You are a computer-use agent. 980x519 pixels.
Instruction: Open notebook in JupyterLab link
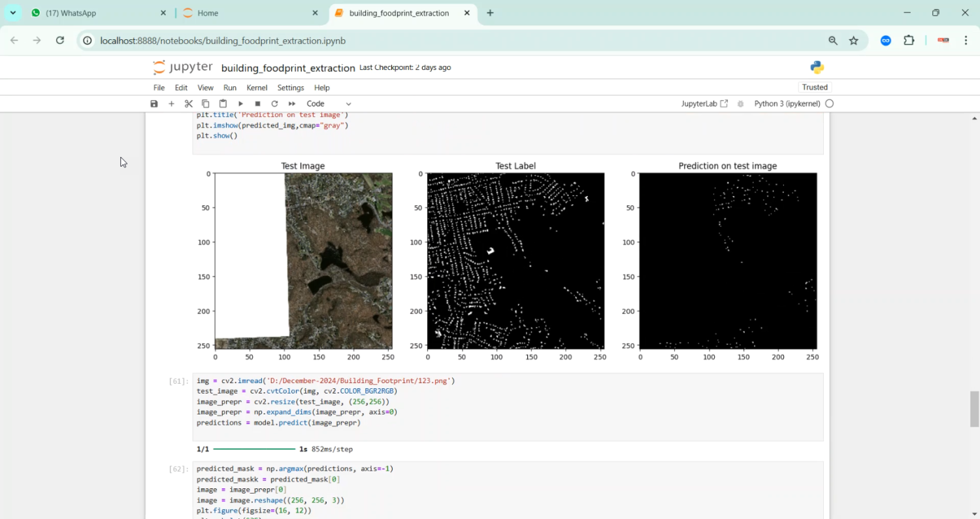[704, 104]
